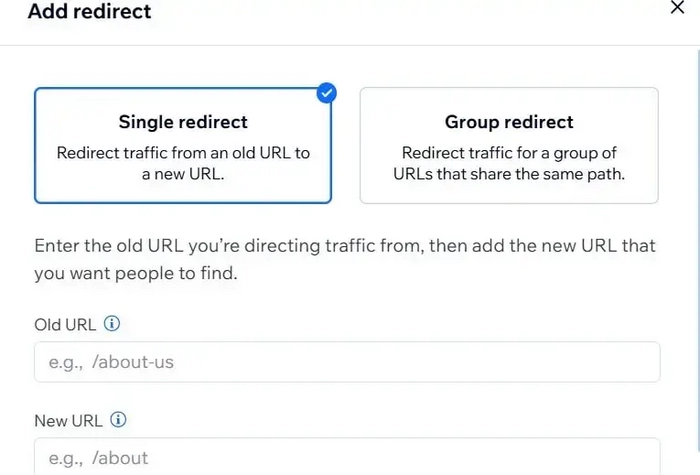The width and height of the screenshot is (700, 475).
Task: Close the Add redirect dialog
Action: (677, 8)
